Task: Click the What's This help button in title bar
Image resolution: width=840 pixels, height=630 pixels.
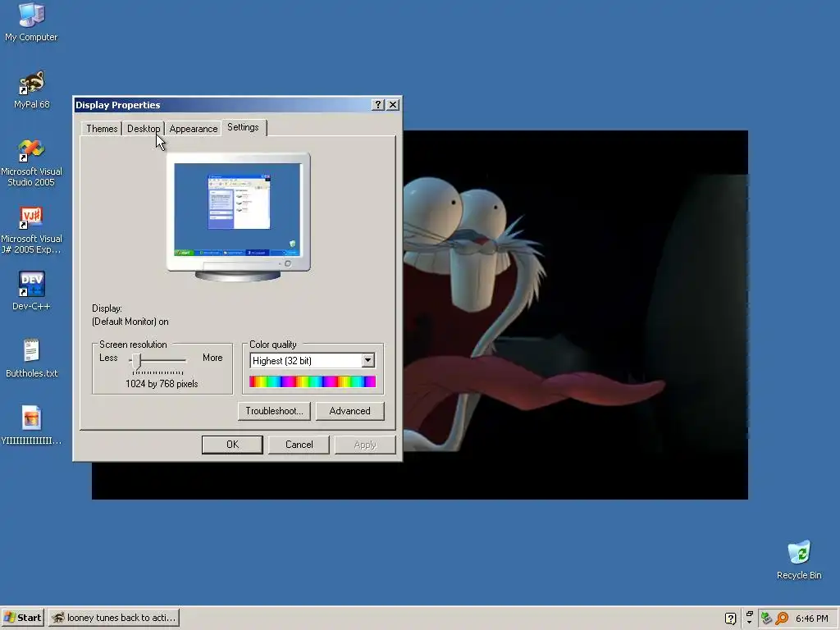Action: click(377, 104)
